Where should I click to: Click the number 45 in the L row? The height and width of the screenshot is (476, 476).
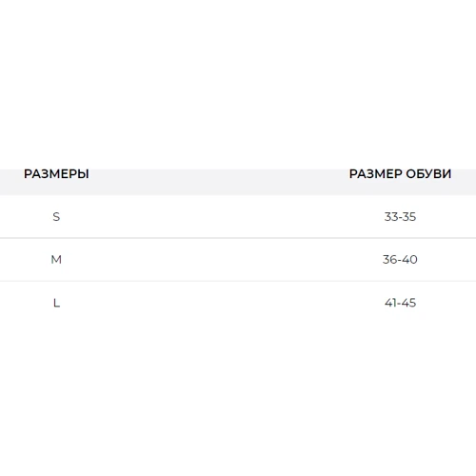tap(408, 303)
